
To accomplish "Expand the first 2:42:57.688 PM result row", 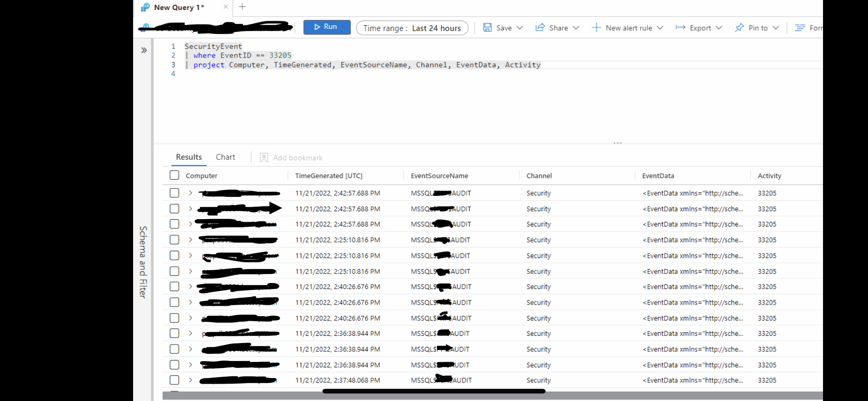I will tap(190, 193).
